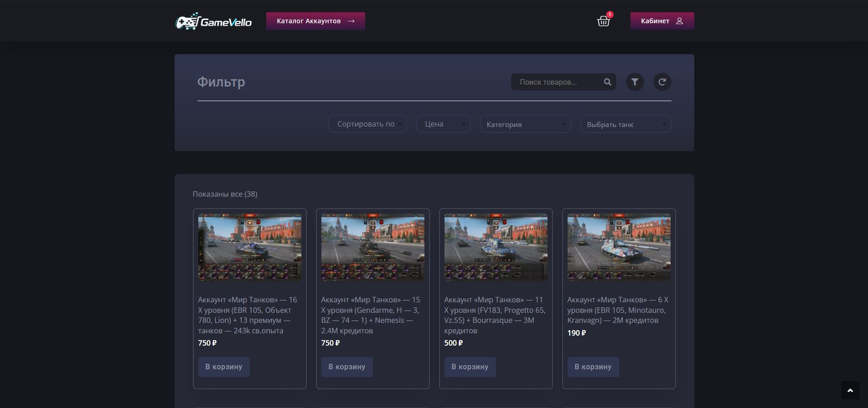This screenshot has height=408, width=868.
Task: Open thumbnail of the 6 X уровня account
Action: tap(619, 247)
